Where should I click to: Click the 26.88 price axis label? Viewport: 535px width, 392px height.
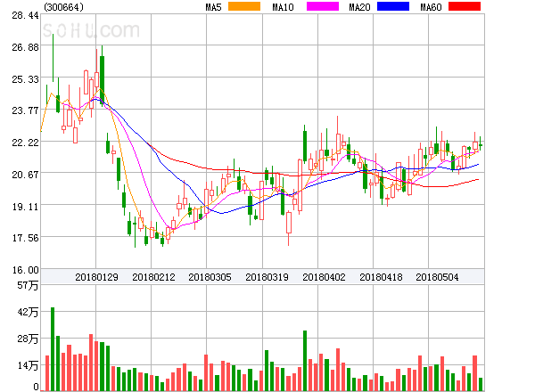(x=25, y=47)
